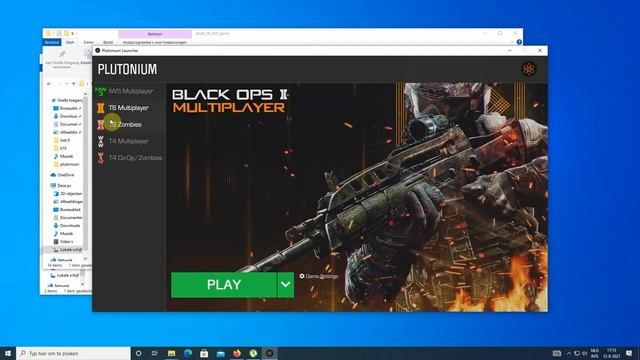Click the Back arrow in File Explorer

49,84
